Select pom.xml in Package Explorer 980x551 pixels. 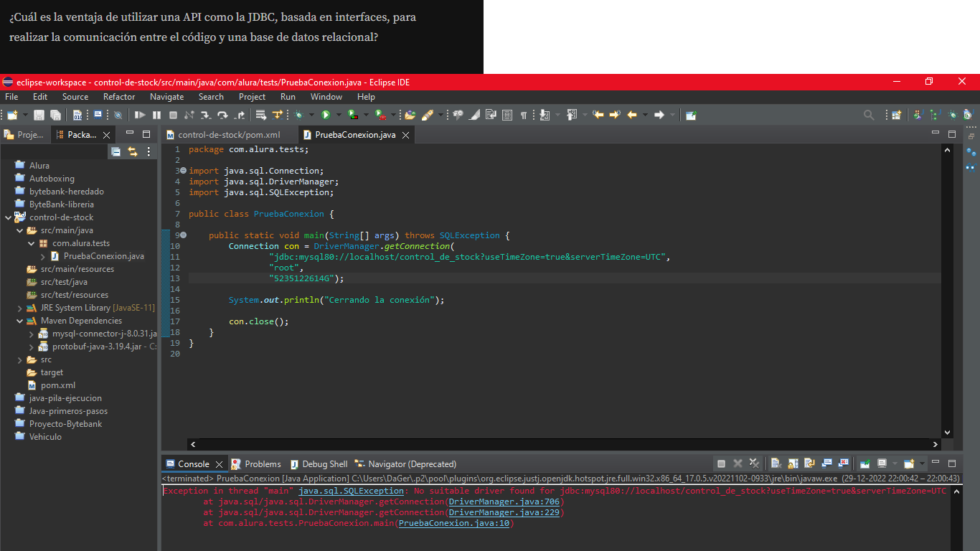(57, 385)
